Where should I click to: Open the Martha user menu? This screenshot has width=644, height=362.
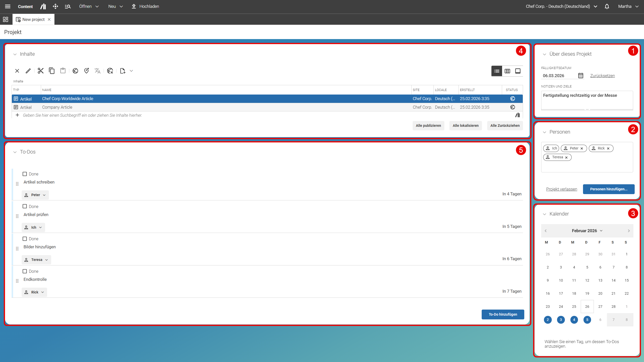tap(628, 6)
